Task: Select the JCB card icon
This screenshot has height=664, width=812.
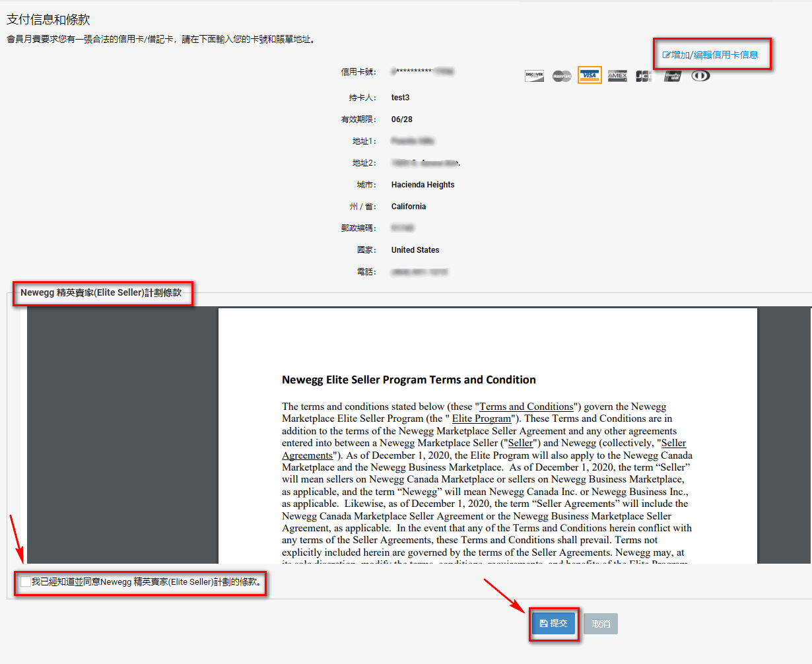Action: (644, 76)
